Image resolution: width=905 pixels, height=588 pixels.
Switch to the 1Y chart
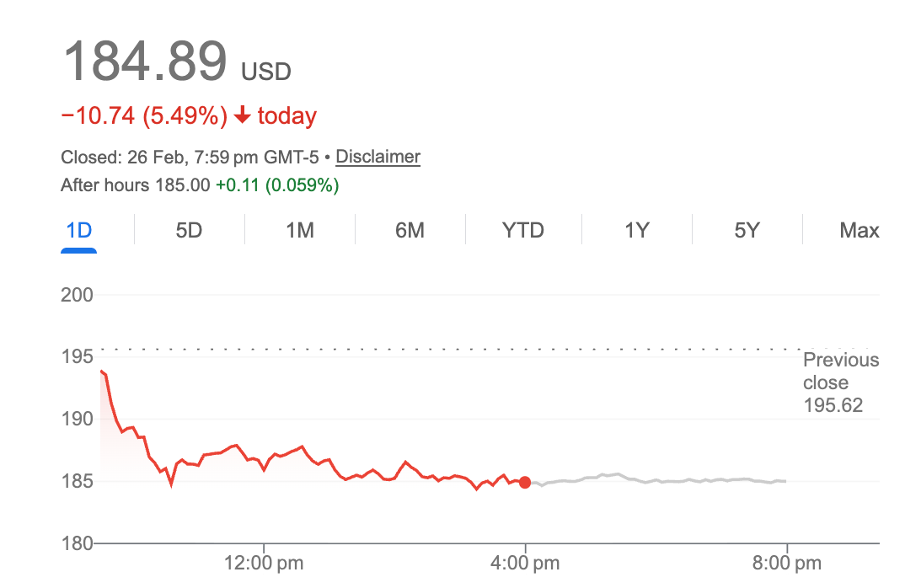(x=636, y=229)
